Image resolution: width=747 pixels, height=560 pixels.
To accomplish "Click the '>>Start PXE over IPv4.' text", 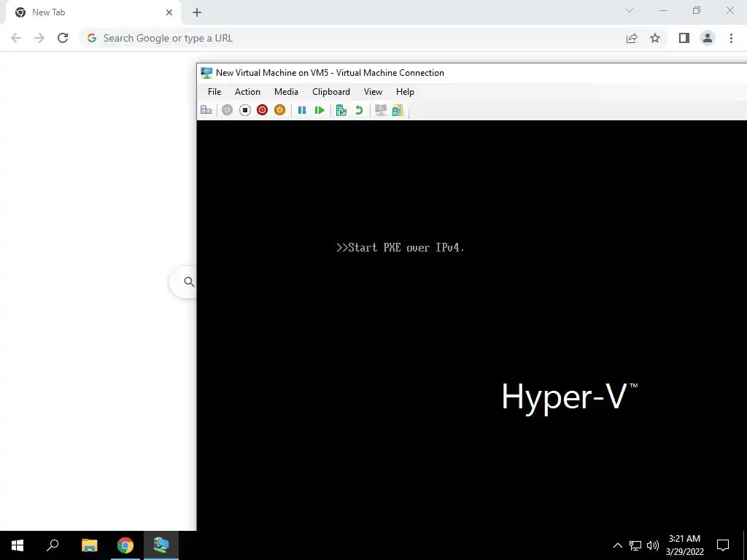I will (400, 248).
